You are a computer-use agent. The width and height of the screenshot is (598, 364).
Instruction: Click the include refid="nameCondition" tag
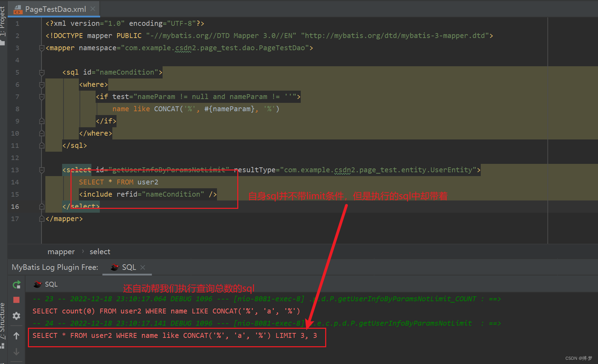pos(148,194)
